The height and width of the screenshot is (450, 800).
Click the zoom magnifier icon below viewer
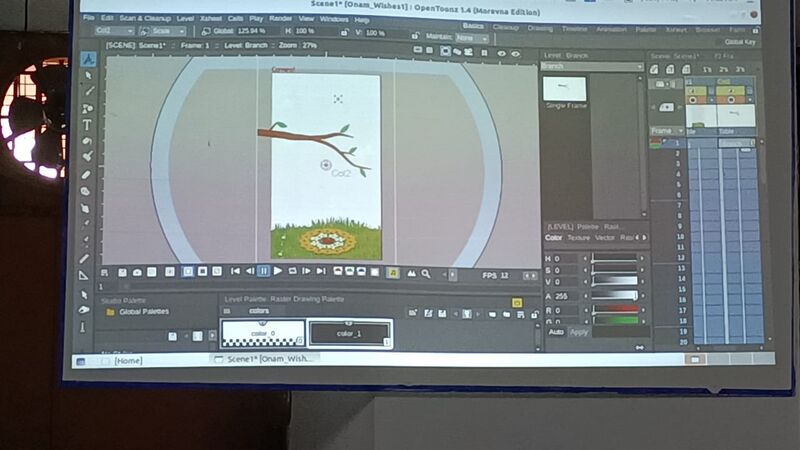(x=425, y=272)
